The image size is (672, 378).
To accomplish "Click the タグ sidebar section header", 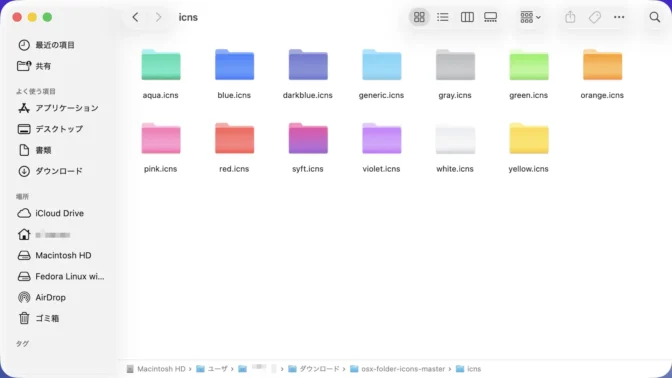I will [22, 344].
